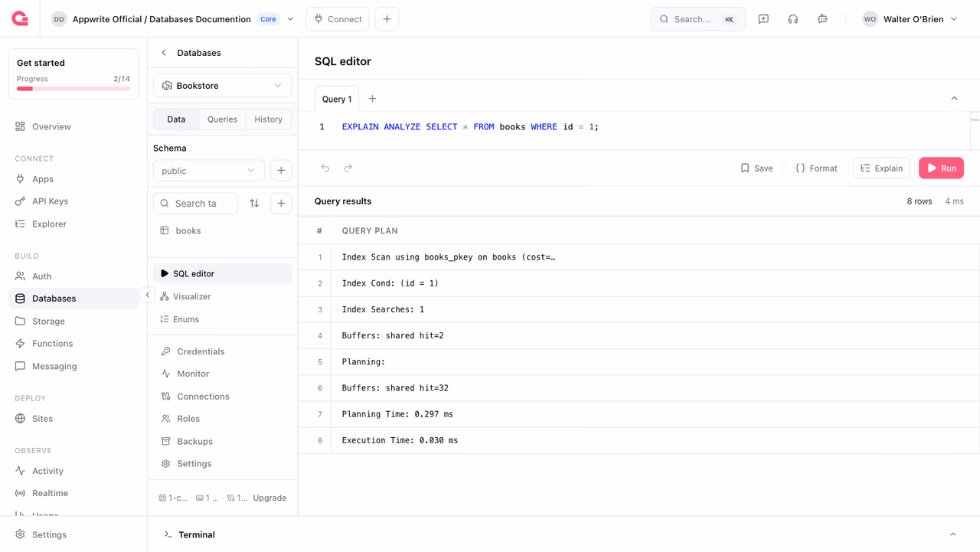Open the project switcher dropdown
The image size is (980, 552).
tap(290, 19)
